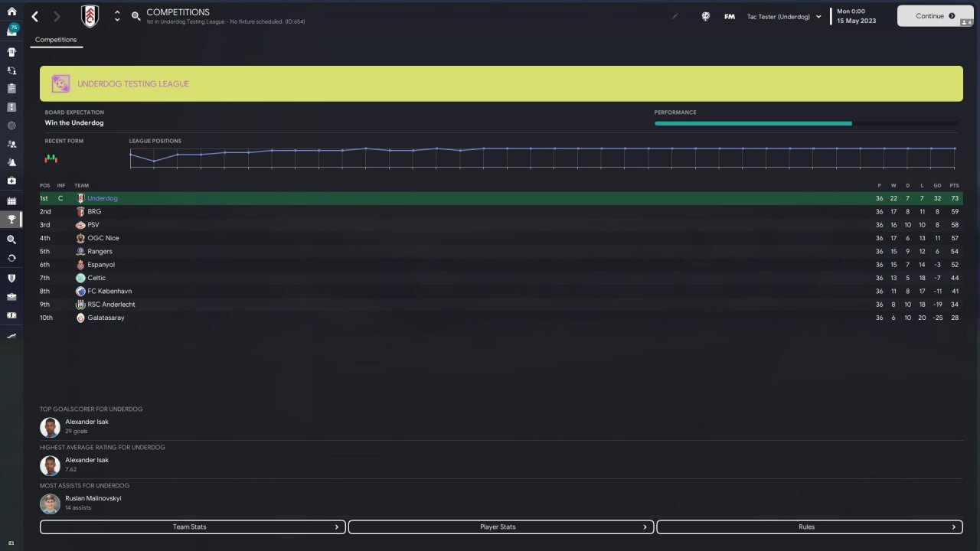Open the RSC Anderlecht team link
The image size is (980, 551).
[110, 305]
